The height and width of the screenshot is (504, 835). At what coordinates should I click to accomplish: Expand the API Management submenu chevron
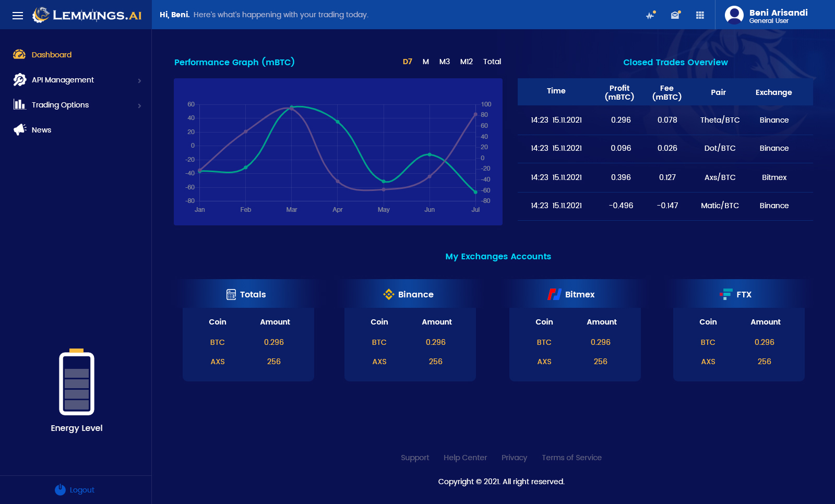click(139, 80)
